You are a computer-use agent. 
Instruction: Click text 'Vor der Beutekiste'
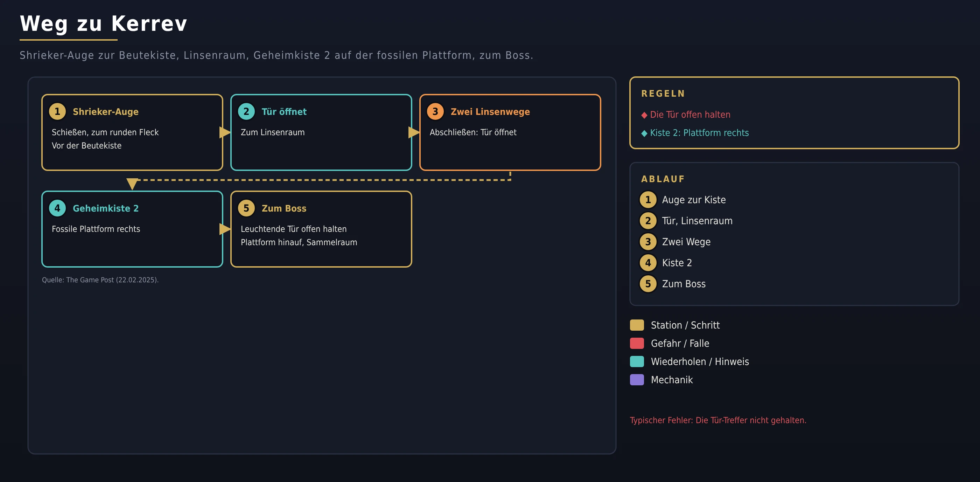point(86,145)
